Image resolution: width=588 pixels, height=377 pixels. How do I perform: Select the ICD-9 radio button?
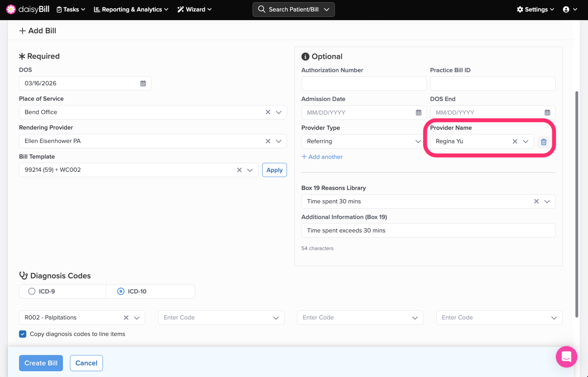[x=32, y=291]
